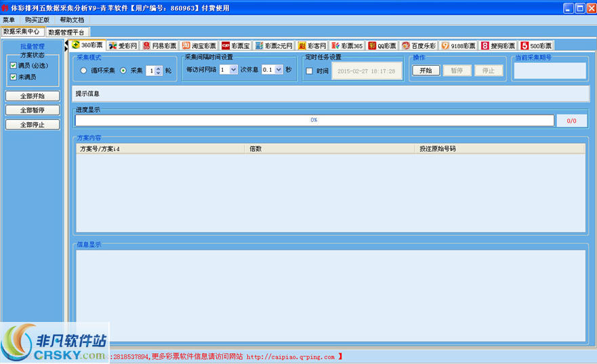Click the 网易彩票 tab icon
597x364 pixels.
pos(146,46)
